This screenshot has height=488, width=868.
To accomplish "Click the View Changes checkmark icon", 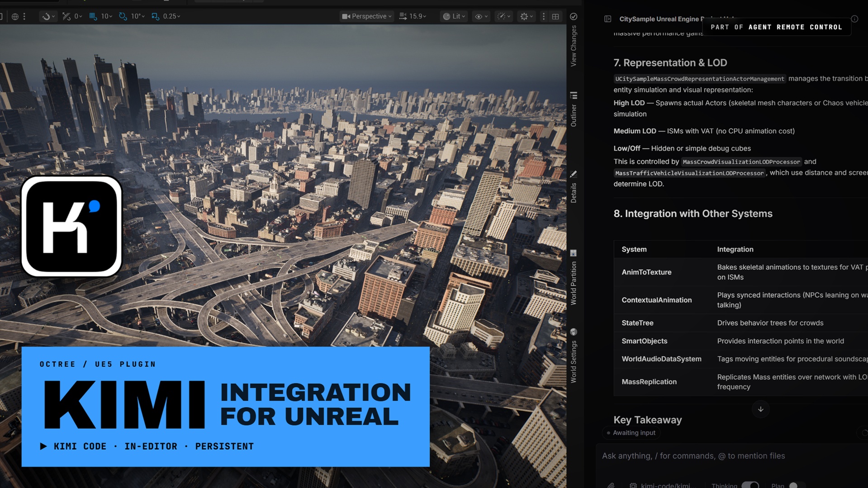I will pyautogui.click(x=574, y=16).
